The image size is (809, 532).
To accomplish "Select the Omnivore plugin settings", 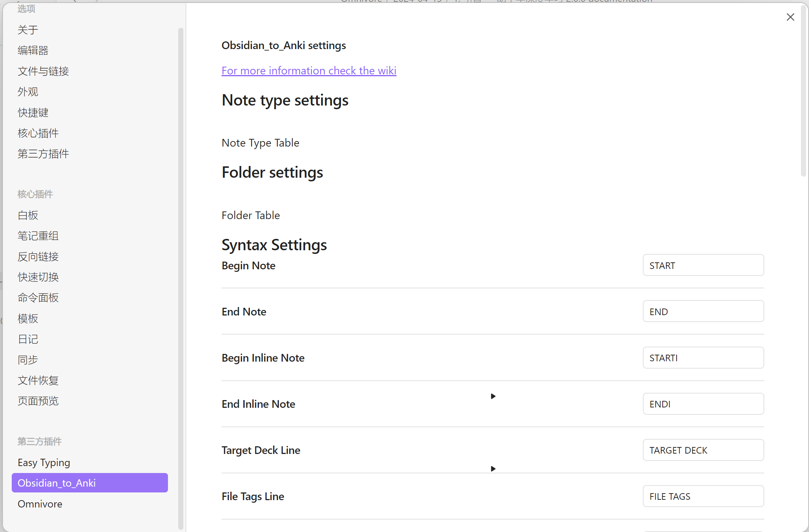I will pos(40,504).
